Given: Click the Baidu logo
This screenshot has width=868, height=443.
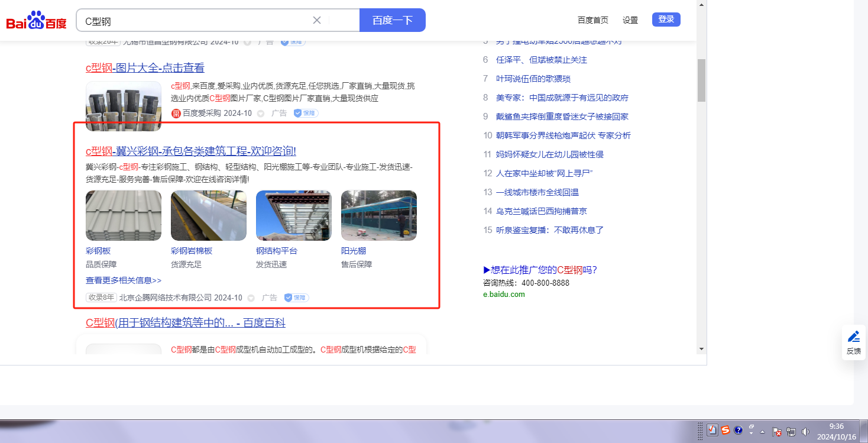Looking at the screenshot, I should (x=36, y=21).
